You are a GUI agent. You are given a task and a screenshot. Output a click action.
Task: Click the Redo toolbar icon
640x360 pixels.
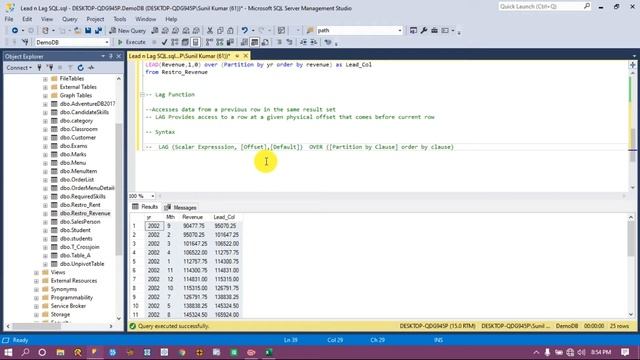[x=261, y=31]
